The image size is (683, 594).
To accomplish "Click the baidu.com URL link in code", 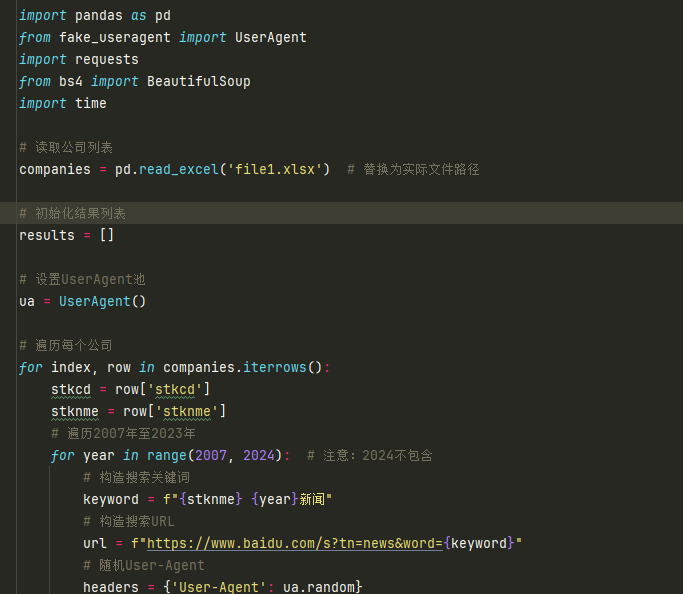I will pos(295,543).
